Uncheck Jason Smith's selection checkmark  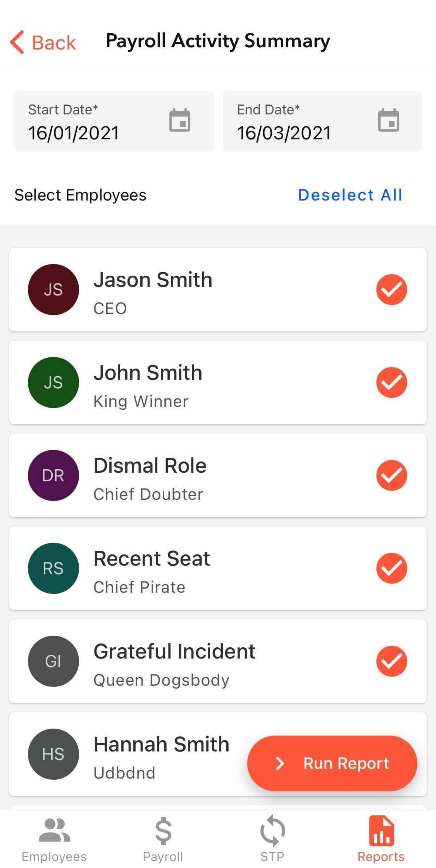point(391,290)
